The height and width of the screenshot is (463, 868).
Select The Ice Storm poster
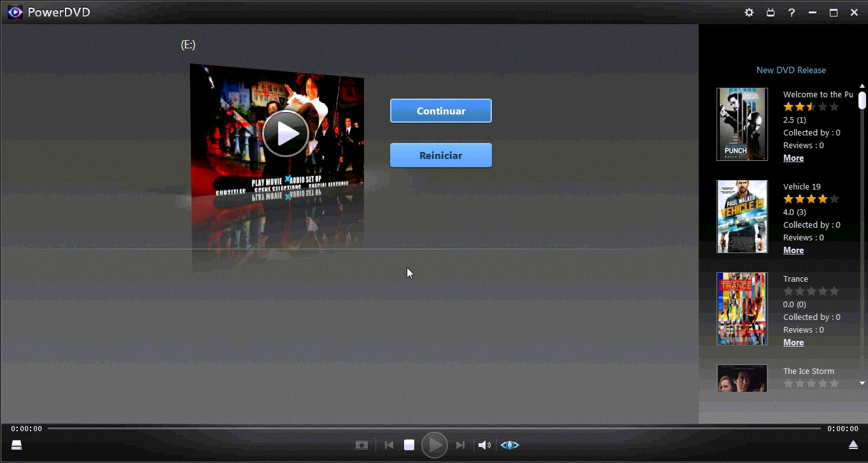point(742,378)
